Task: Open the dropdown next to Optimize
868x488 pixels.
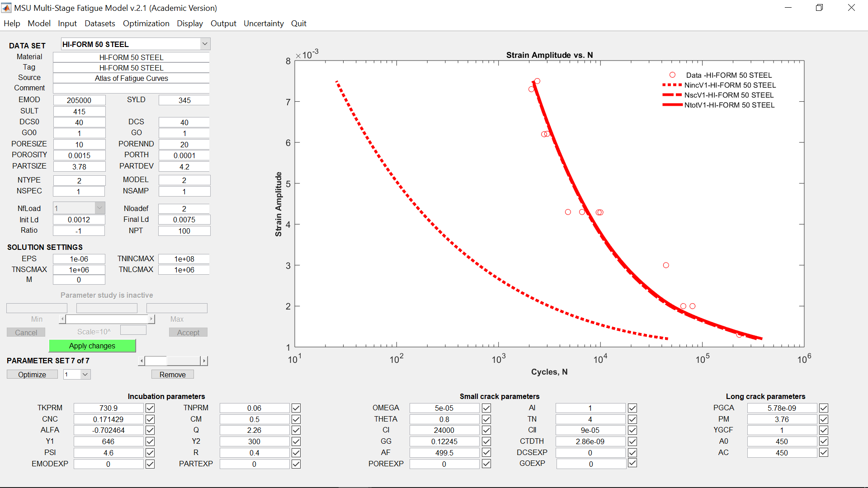Action: tap(85, 374)
